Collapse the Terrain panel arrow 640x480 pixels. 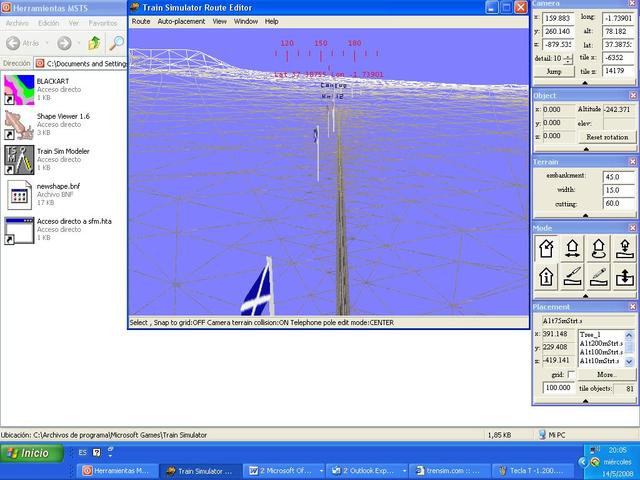tap(585, 215)
